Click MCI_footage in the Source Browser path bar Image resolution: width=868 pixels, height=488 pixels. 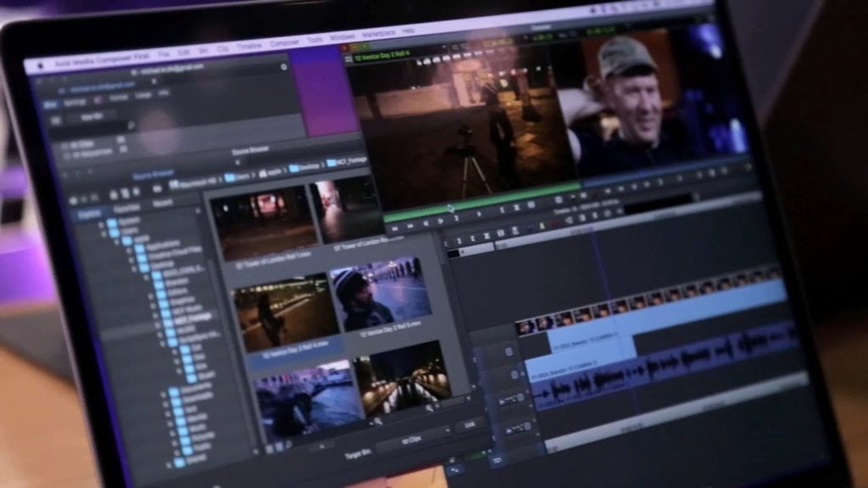click(x=347, y=162)
